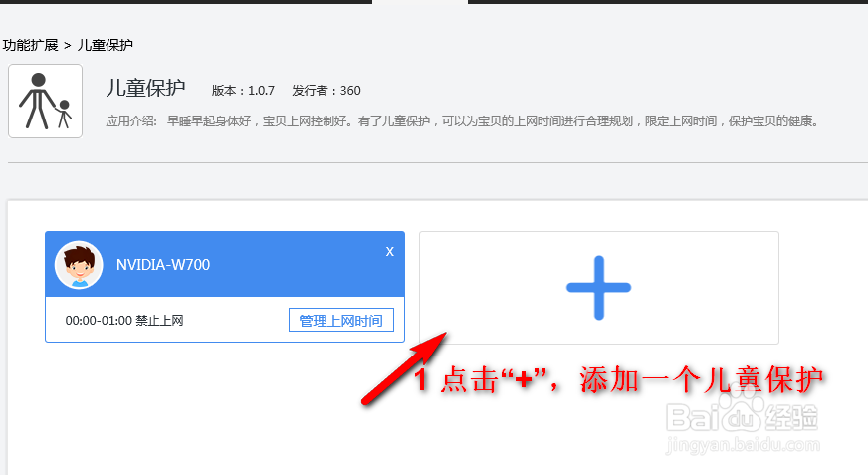This screenshot has height=475, width=868.
Task: Click the 版本：1.0.7 version label
Action: (x=243, y=91)
